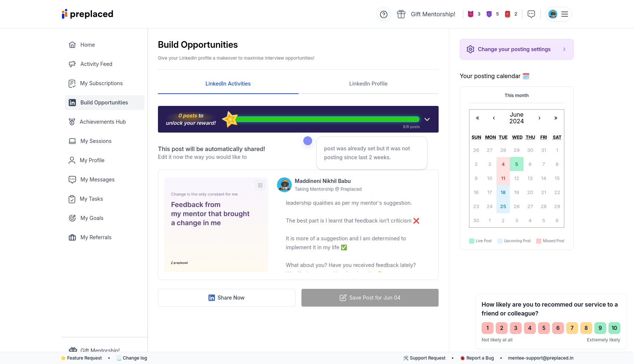Open Home in sidebar

105,45
